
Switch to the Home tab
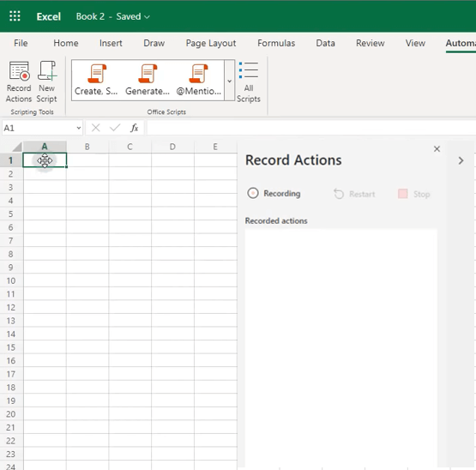(x=66, y=43)
